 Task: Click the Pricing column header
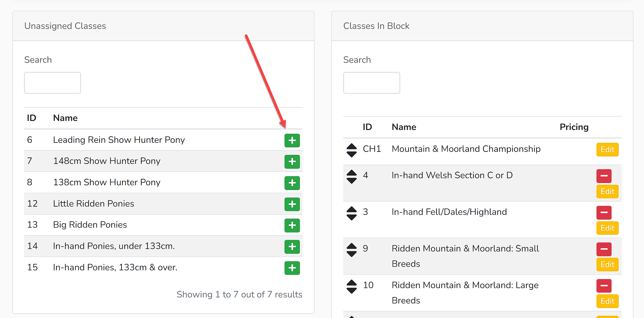pos(574,127)
